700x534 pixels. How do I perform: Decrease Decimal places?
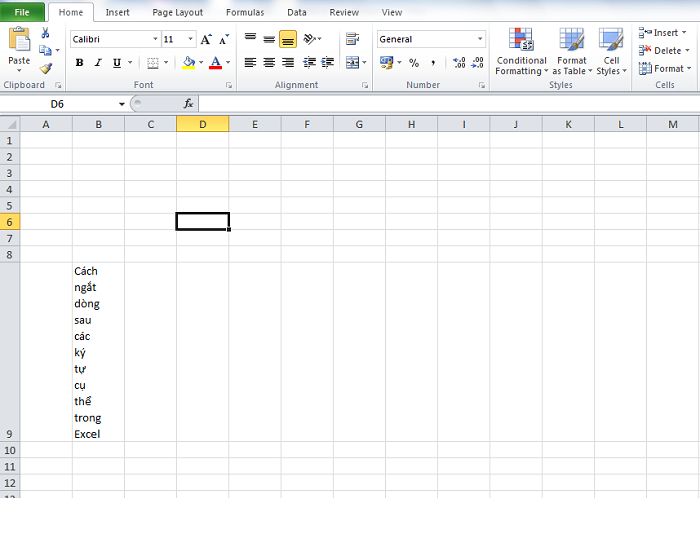(477, 63)
